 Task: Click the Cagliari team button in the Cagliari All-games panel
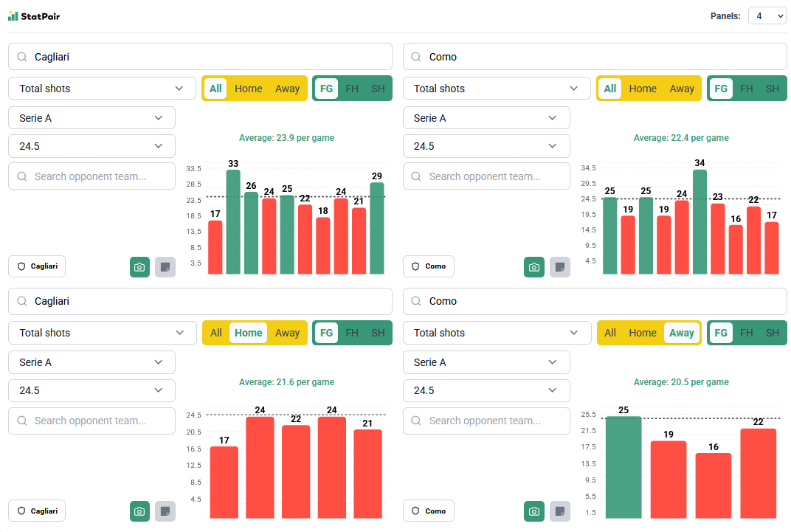(37, 266)
